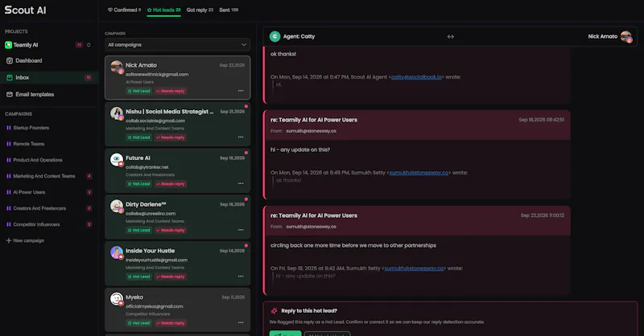Screen dimensions: 644x336
Task: Open sumukh@stonesway.co link in Sep 22 message
Action: coord(414,268)
